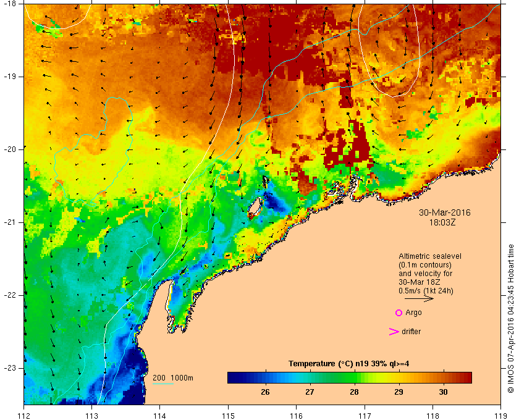Image resolution: width=519 pixels, height=420 pixels.
Task: Click the temperature color bar legend
Action: 350,377
